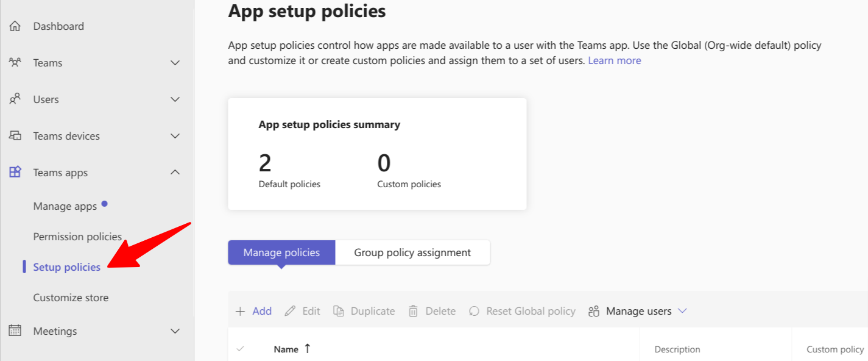Click the Duplicate button label
868x361 pixels.
point(373,311)
